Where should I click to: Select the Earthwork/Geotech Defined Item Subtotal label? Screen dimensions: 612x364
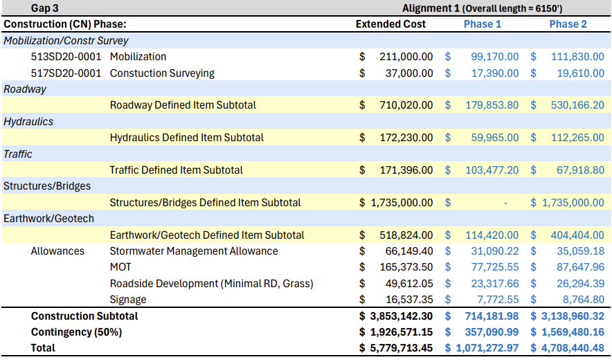(x=207, y=235)
